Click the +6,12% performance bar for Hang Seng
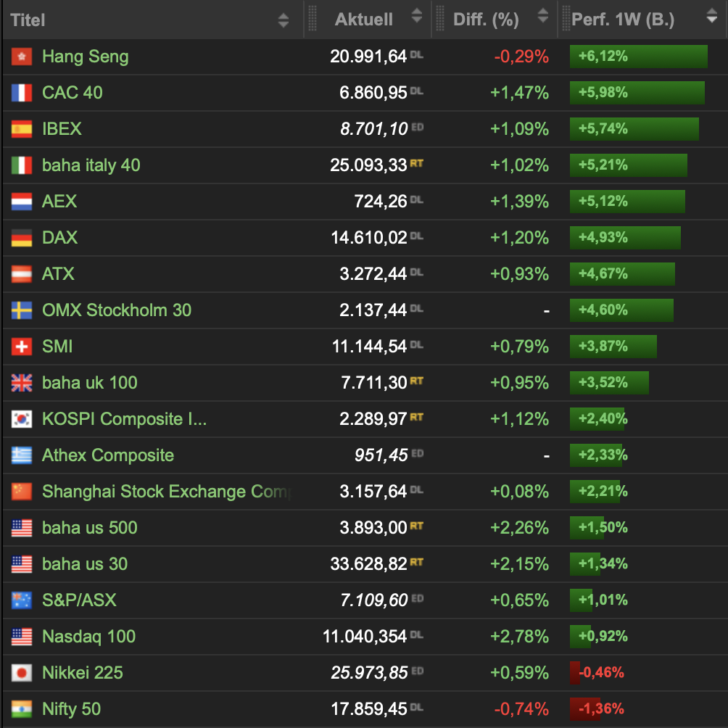728x728 pixels. click(x=638, y=57)
